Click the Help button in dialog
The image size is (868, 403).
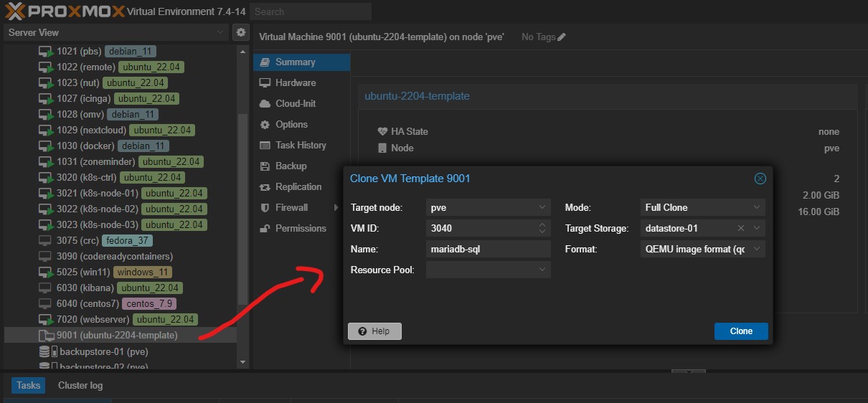(x=374, y=331)
